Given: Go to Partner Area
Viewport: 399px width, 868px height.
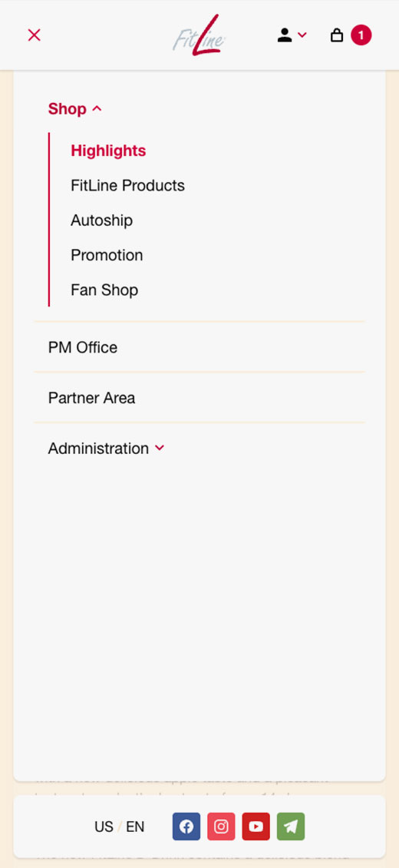Looking at the screenshot, I should tap(199, 397).
